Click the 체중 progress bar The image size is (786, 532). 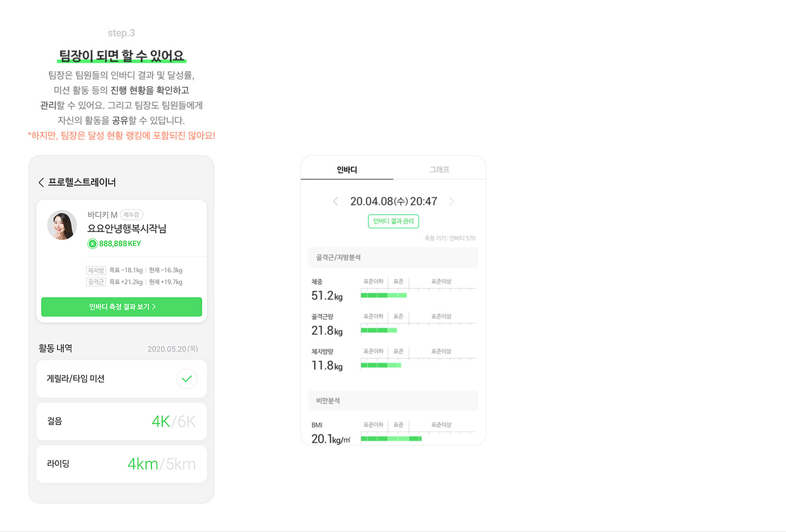[384, 295]
